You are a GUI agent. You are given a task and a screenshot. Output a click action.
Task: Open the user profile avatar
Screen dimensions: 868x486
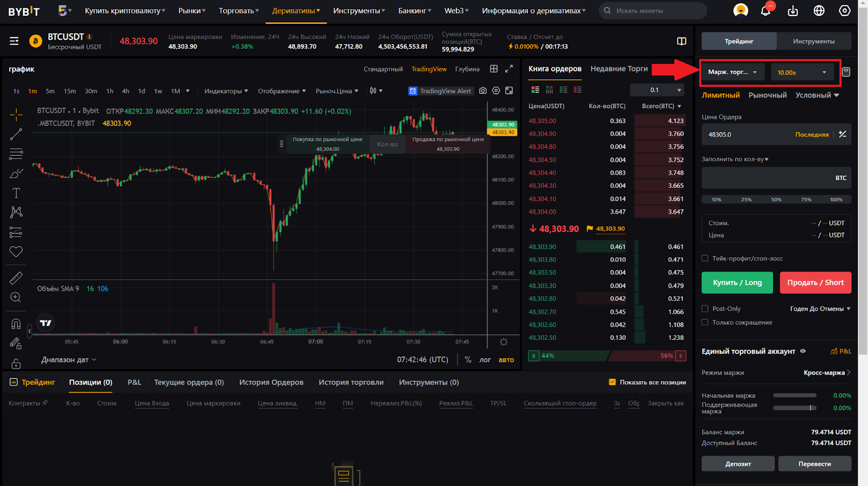click(x=741, y=10)
